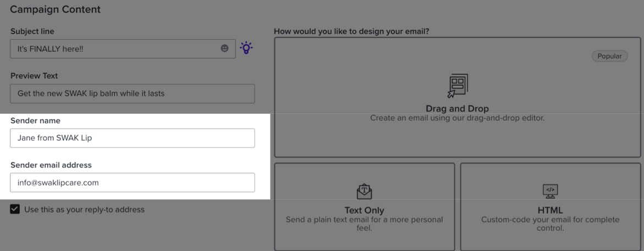Click the Custom-code your email description
644x251 pixels.
[x=550, y=223]
